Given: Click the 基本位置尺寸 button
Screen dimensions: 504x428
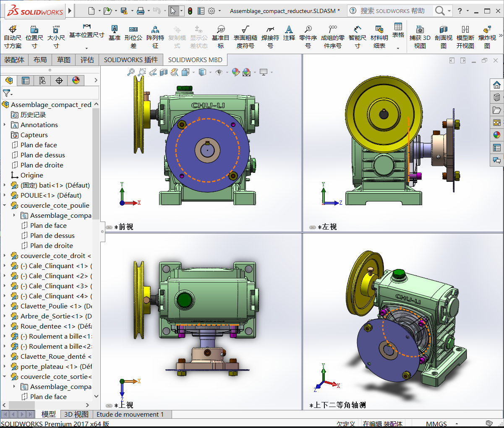Looking at the screenshot, I should pyautogui.click(x=86, y=37).
